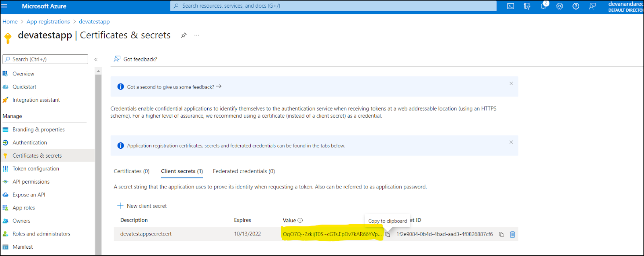Click the 10/13/2022 expiry cell

(248, 234)
